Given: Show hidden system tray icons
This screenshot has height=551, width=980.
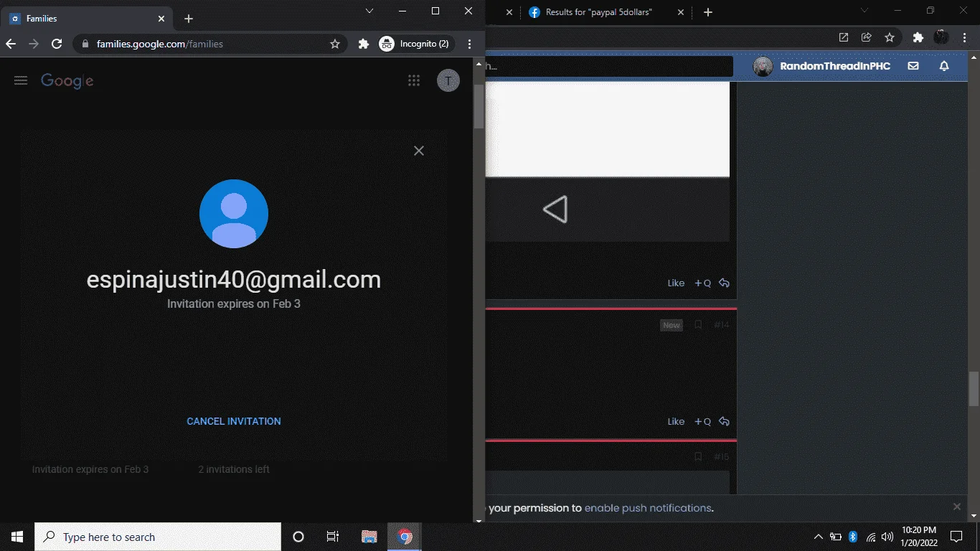Looking at the screenshot, I should [x=818, y=537].
